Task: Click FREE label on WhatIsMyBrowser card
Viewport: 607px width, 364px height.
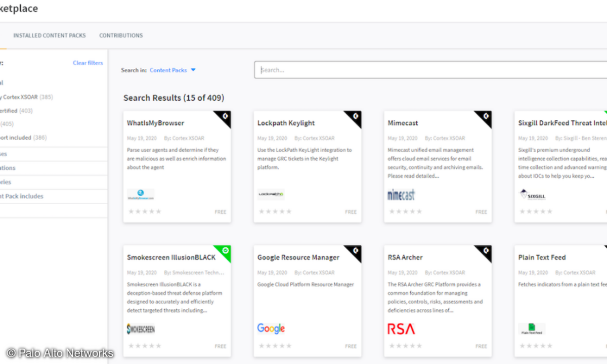Action: 221,212
